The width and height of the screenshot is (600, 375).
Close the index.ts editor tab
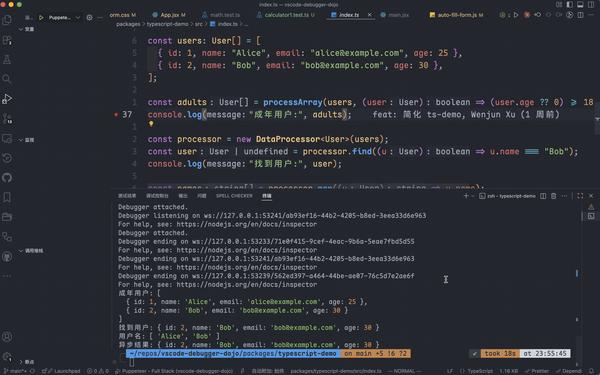(x=369, y=15)
